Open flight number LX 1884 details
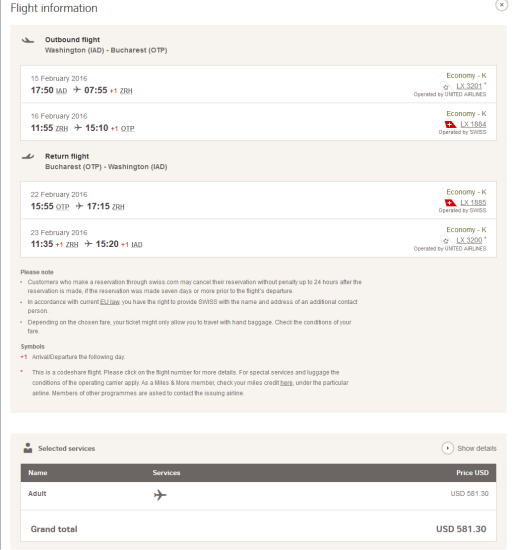Viewport: 515px width, 550px height. click(x=473, y=124)
